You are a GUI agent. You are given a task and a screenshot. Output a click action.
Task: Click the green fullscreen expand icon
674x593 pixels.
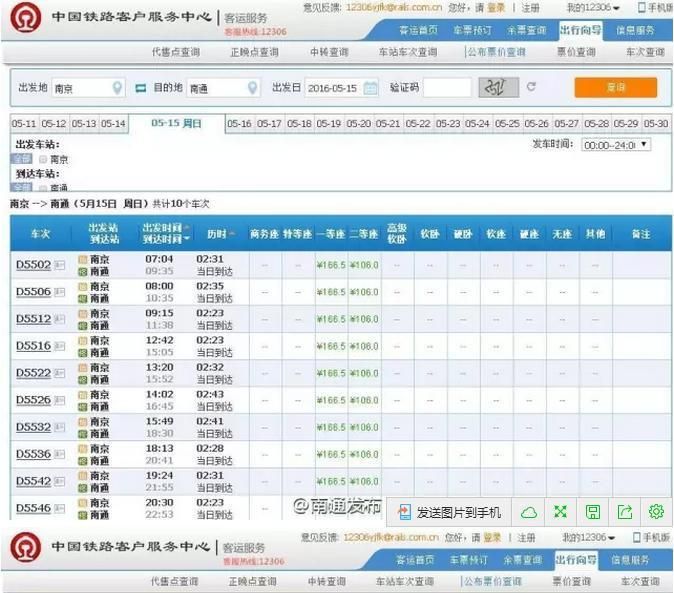(x=560, y=512)
